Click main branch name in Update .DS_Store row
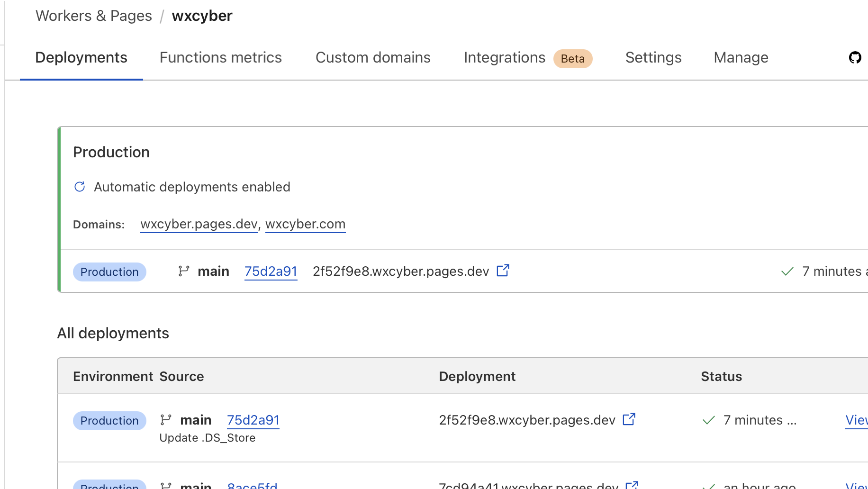This screenshot has width=868, height=489. click(x=196, y=420)
